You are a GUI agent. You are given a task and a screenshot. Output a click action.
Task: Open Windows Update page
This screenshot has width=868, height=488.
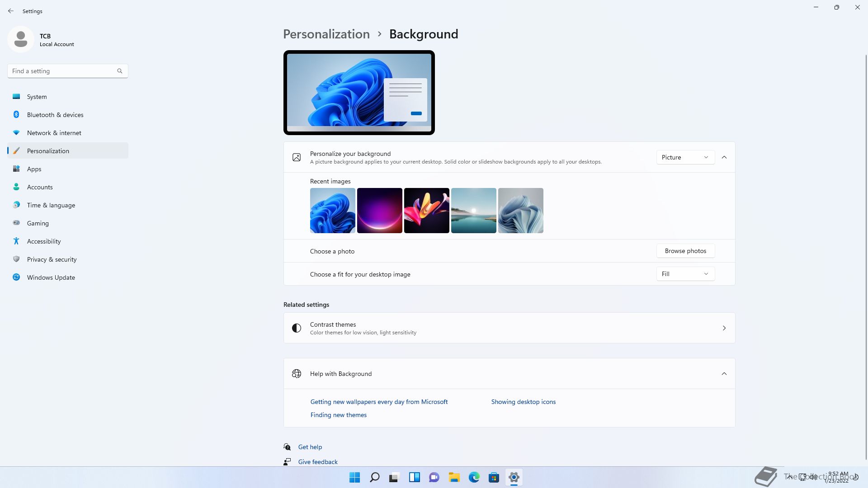click(68, 277)
